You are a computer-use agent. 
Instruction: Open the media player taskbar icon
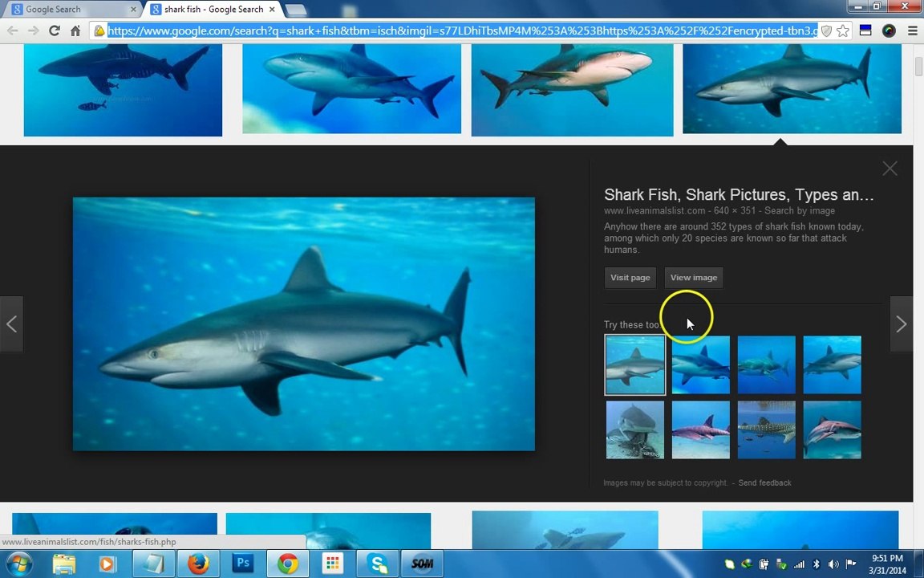point(108,564)
